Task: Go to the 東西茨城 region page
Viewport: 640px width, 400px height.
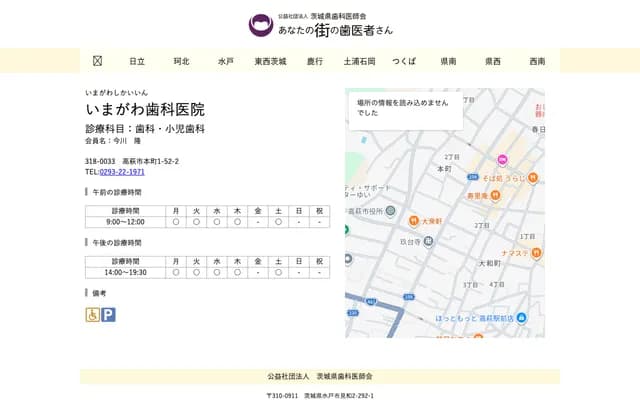Action: click(x=270, y=61)
